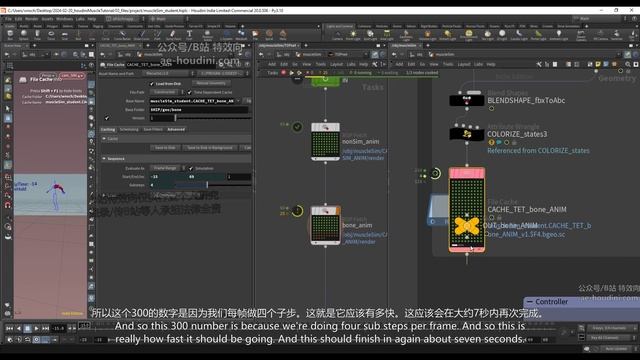Image resolution: width=640 pixels, height=360 pixels.
Task: Select the Area Light shelf tool
Action: click(x=387, y=35)
